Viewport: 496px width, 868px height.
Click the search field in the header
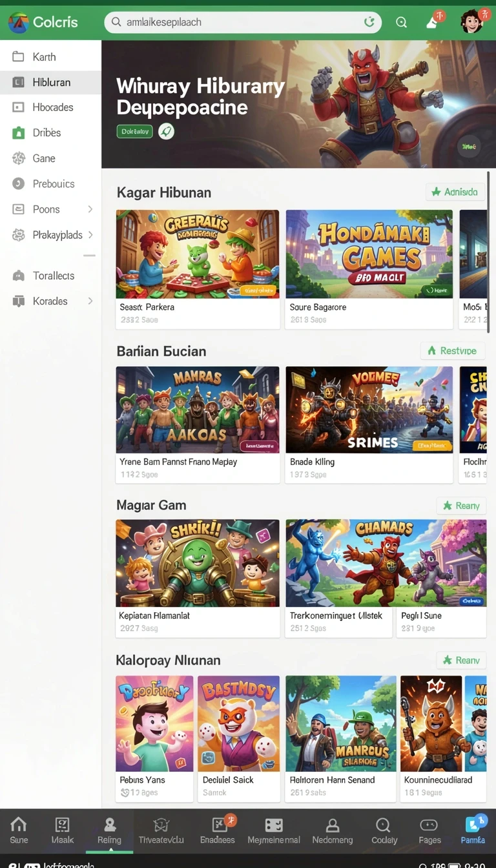click(243, 22)
